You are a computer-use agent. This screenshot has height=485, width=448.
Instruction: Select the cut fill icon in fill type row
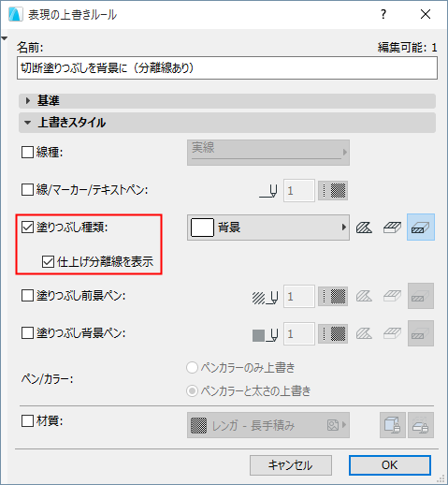click(364, 228)
